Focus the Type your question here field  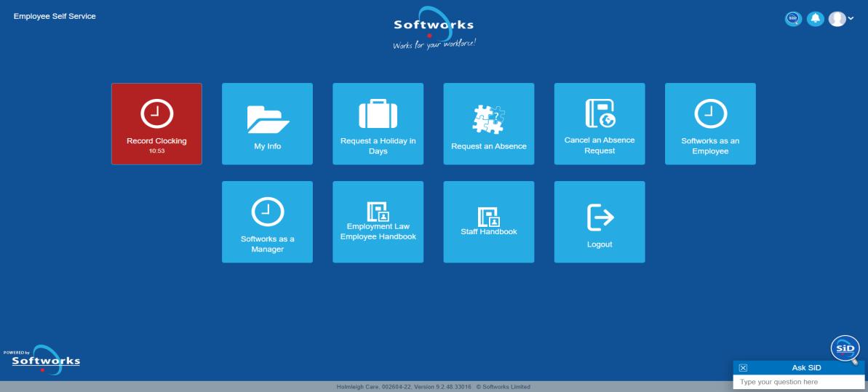point(799,382)
